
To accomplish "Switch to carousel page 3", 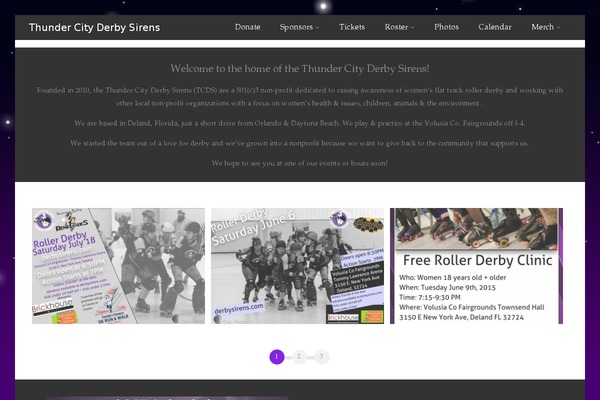I will click(321, 357).
